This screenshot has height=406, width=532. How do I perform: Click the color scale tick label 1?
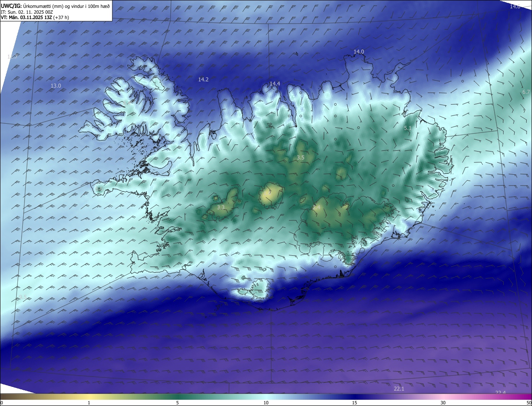[x=89, y=403]
